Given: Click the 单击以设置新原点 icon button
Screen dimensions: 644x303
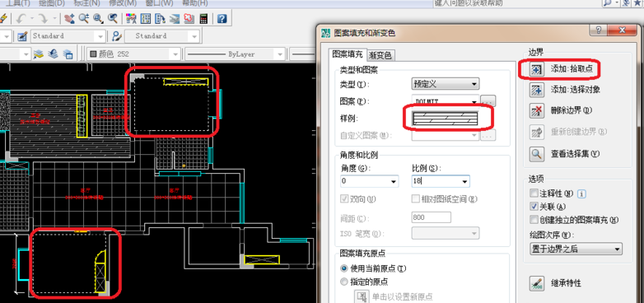Looking at the screenshot, I should click(362, 296).
